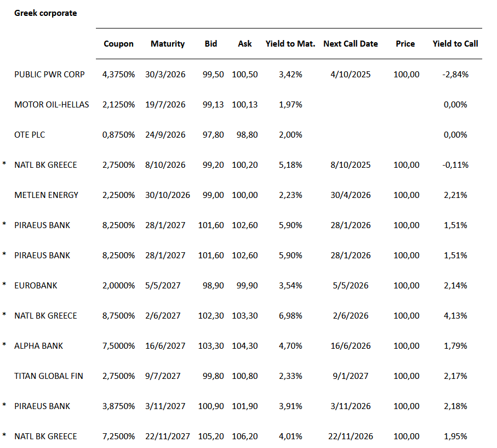497x448 pixels.
Task: Select the EUROBANK bond name
Action: point(36,286)
